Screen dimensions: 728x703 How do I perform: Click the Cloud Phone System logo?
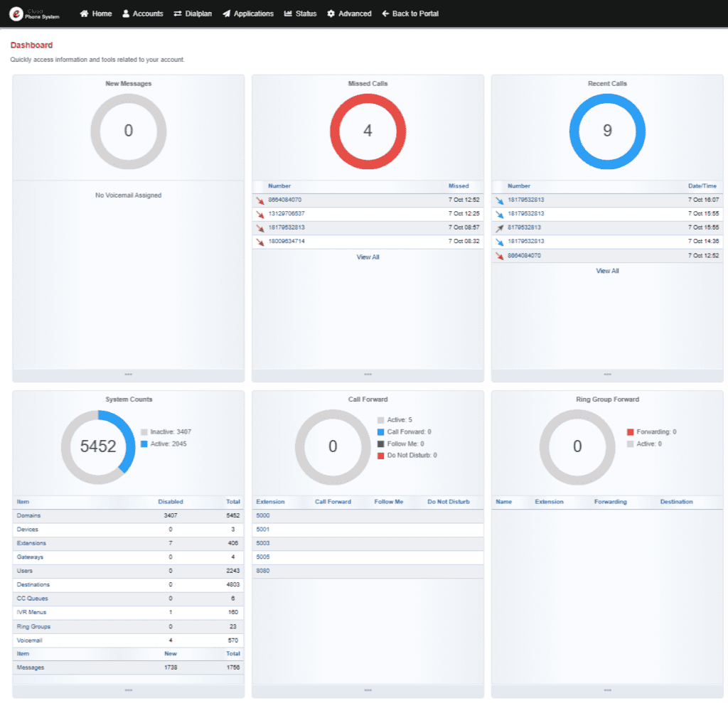tap(33, 14)
